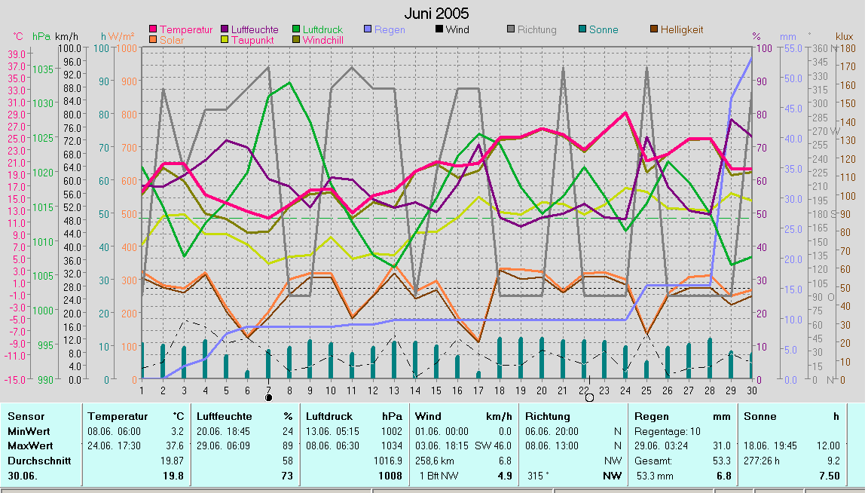Image resolution: width=868 pixels, height=493 pixels.
Task: Click the gray Richtung legend square
Action: pyautogui.click(x=510, y=30)
